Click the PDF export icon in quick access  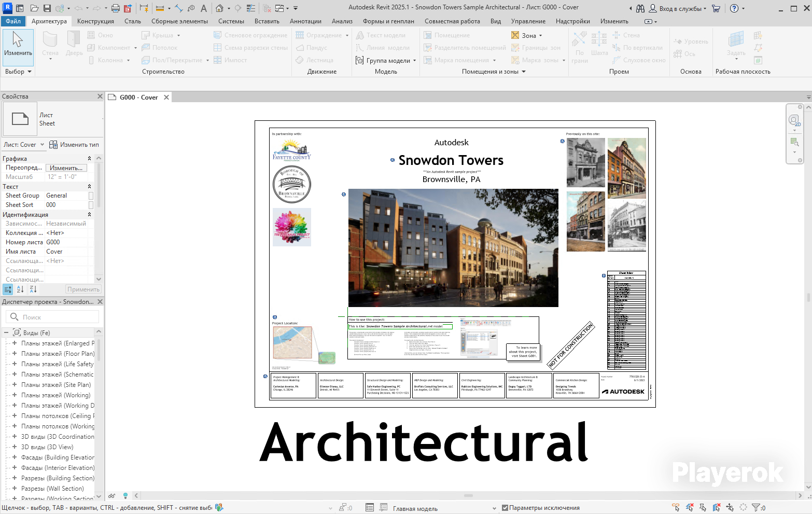pyautogui.click(x=128, y=8)
